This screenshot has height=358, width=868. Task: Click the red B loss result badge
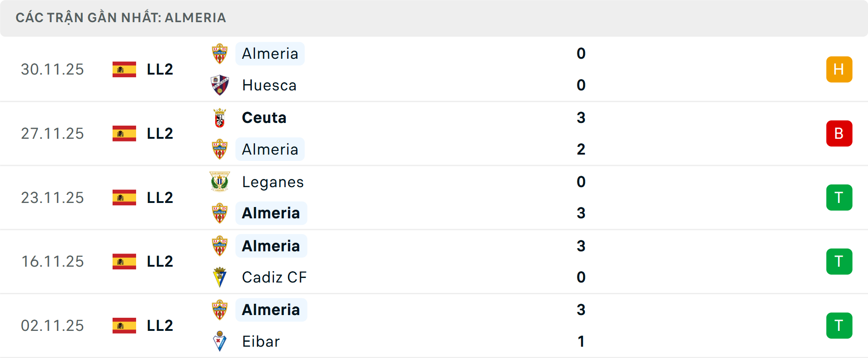[x=839, y=133]
